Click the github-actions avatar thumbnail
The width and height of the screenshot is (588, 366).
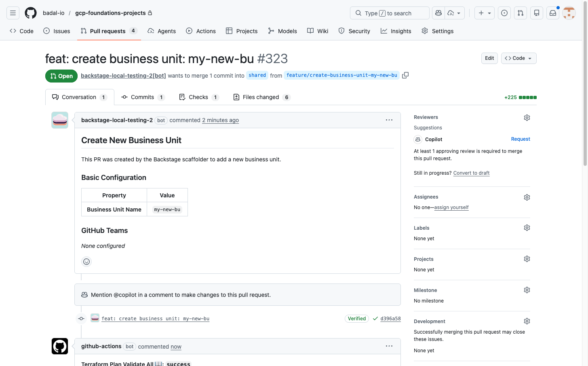tap(60, 346)
